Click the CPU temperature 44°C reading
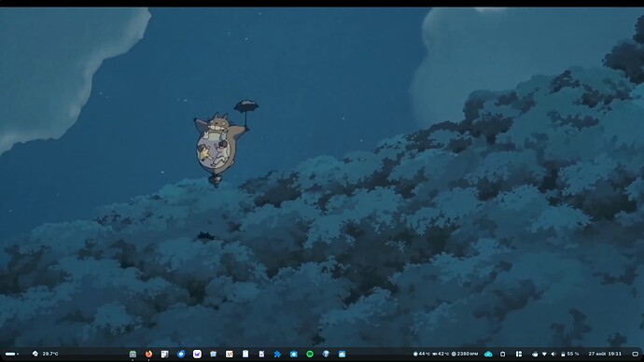The width and height of the screenshot is (644, 362). tap(421, 354)
